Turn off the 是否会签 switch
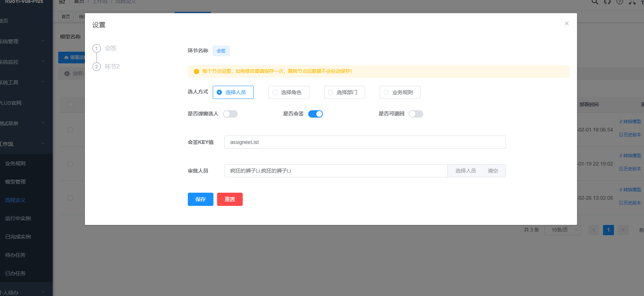This screenshot has height=296, width=644. (315, 114)
